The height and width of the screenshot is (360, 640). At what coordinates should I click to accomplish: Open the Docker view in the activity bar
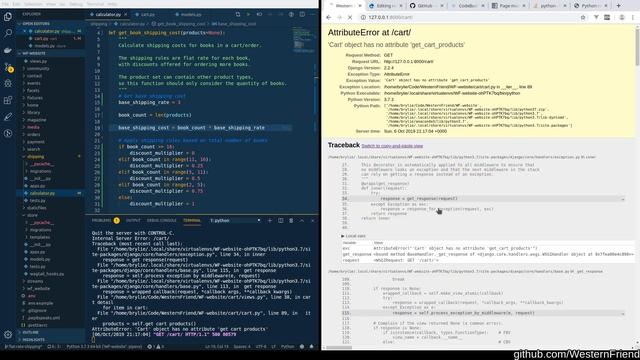pos(8,50)
